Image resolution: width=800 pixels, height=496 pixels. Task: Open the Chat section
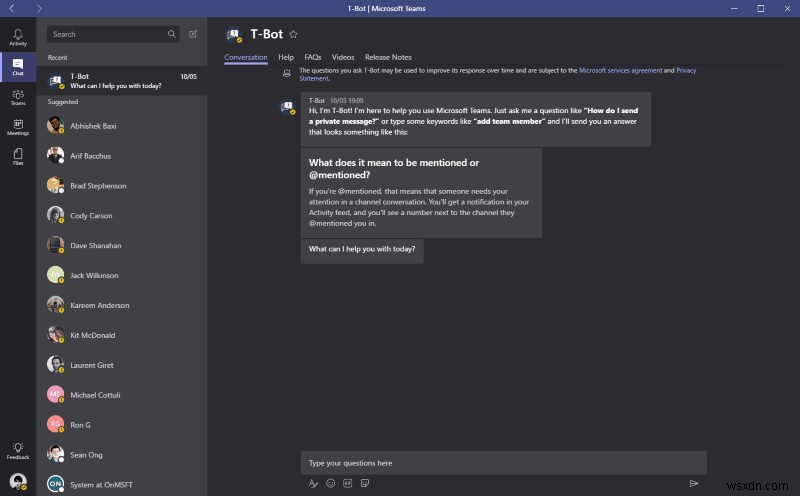[x=18, y=67]
